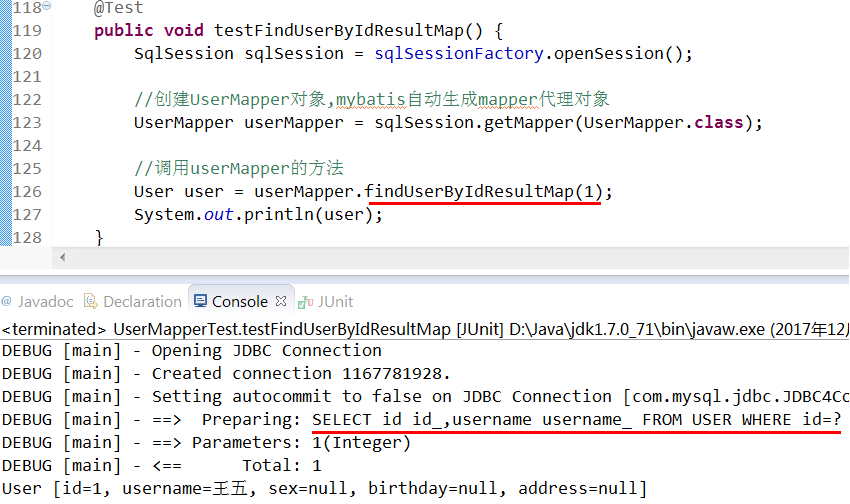Click the closing brace on line 128
The width and height of the screenshot is (850, 504).
coord(99,237)
